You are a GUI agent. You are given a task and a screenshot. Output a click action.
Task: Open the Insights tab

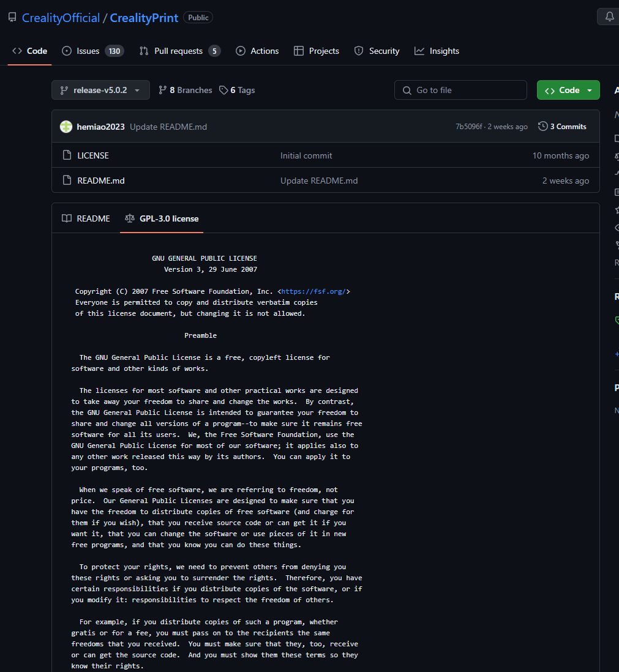[x=437, y=51]
